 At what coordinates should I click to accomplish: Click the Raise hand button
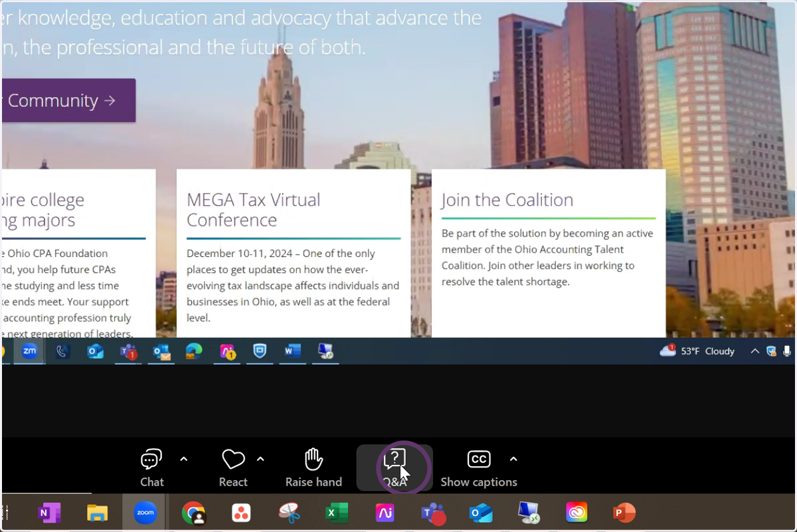(313, 468)
